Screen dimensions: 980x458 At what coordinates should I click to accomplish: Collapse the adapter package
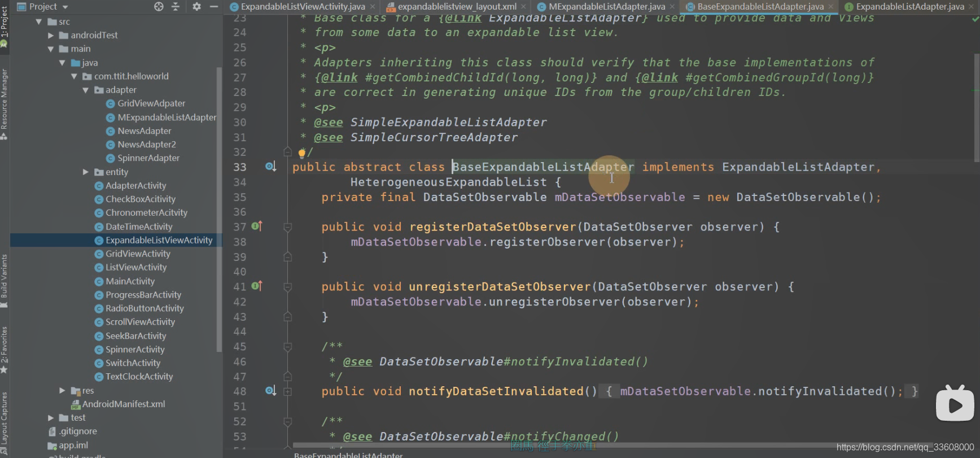point(85,90)
